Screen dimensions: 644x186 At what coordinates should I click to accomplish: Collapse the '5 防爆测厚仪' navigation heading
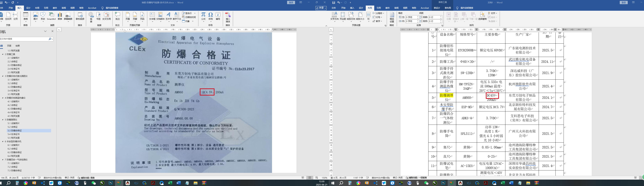3,120
